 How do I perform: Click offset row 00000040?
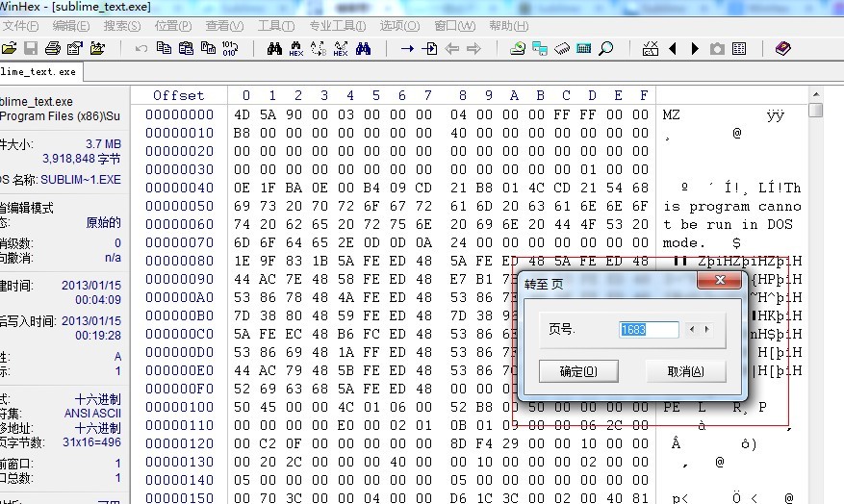tap(179, 188)
